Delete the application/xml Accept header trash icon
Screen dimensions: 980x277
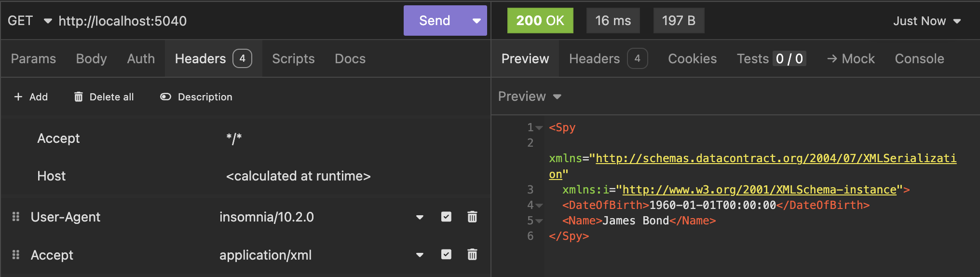(472, 255)
